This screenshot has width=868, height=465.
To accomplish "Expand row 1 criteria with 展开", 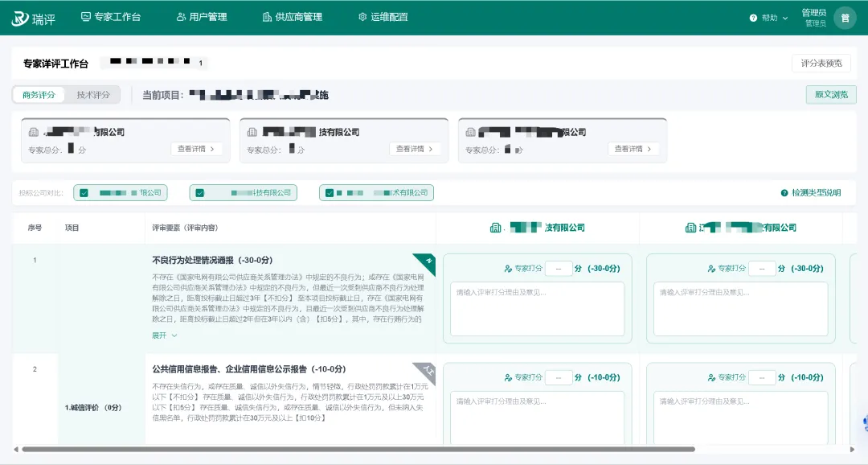I will click(x=165, y=335).
